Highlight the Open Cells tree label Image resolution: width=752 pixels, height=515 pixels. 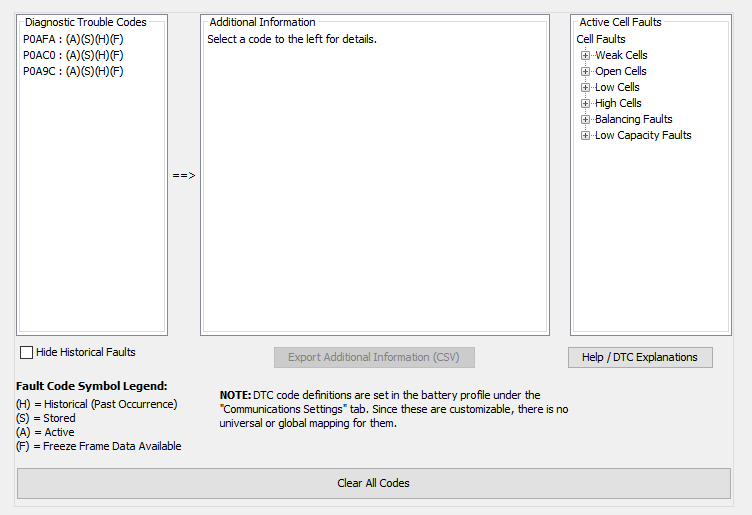click(620, 71)
